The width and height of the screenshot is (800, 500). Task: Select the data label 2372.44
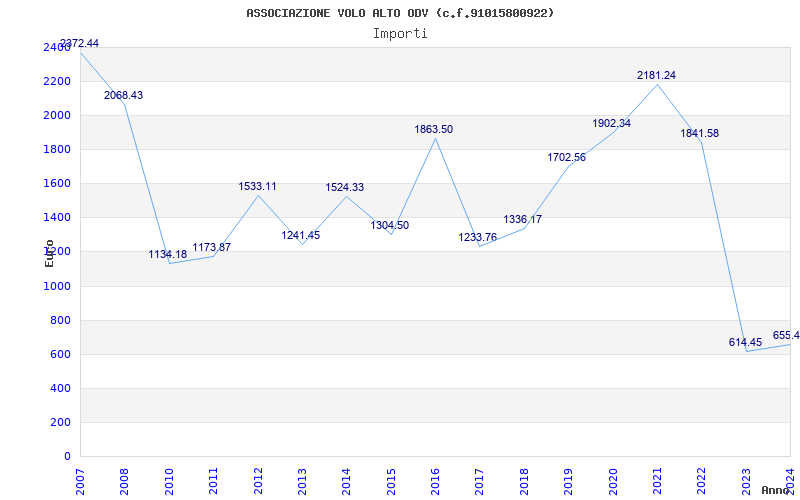pos(80,43)
